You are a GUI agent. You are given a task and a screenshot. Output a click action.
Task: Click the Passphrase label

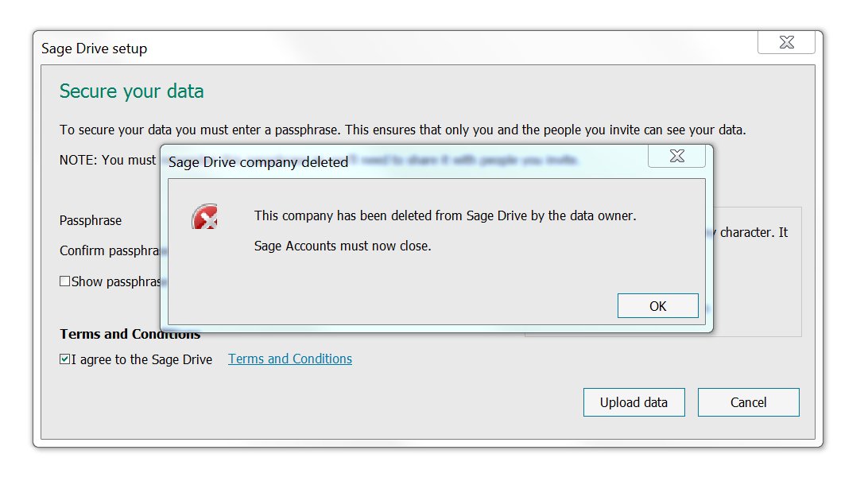click(91, 220)
